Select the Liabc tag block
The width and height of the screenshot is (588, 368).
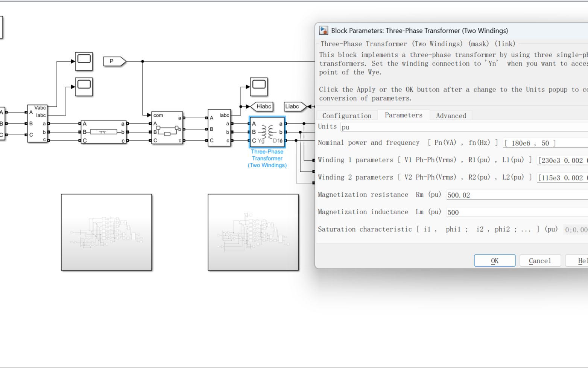[294, 107]
